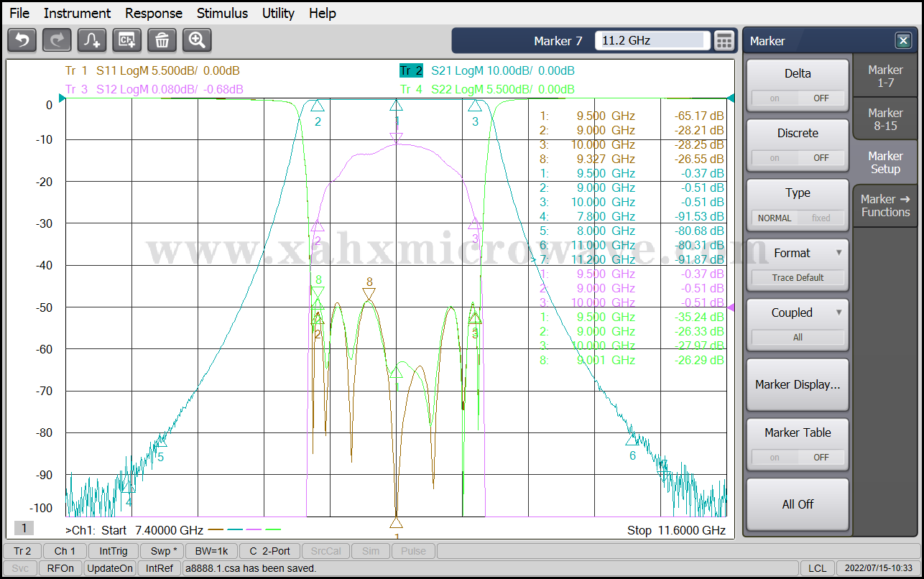Click the Swp * status button
Image resolution: width=924 pixels, height=579 pixels.
point(163,551)
